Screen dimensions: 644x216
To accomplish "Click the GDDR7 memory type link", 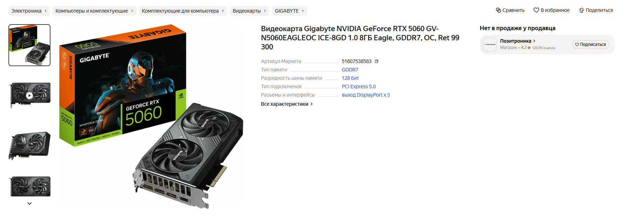I will [350, 70].
